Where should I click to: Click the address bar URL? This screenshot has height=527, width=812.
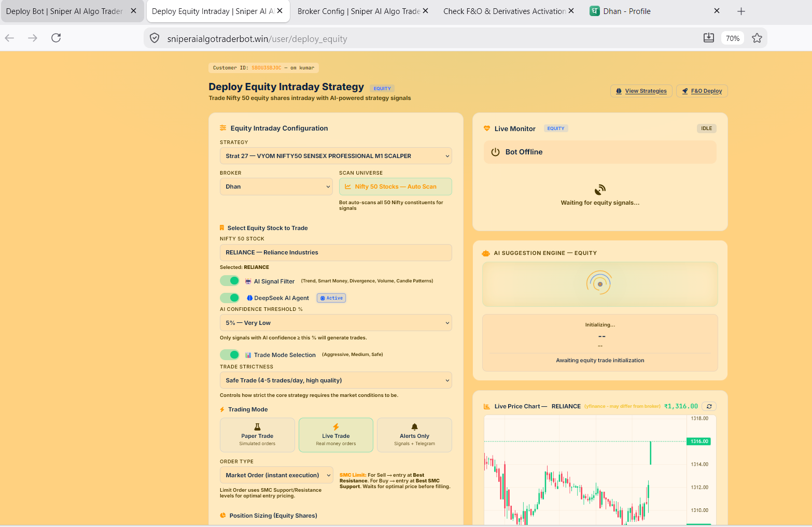pos(257,39)
